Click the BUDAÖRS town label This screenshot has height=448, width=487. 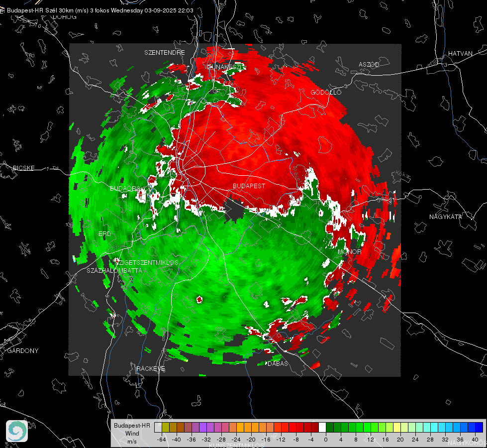125,189
